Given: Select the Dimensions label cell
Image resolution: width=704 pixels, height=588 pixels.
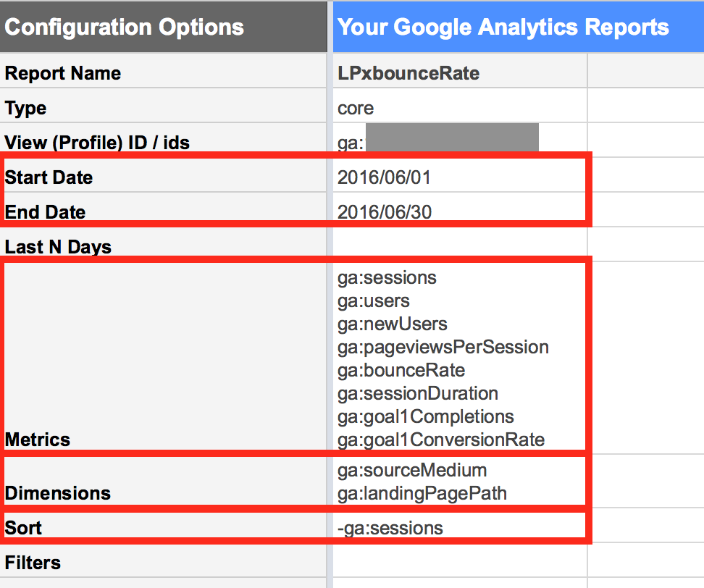Looking at the screenshot, I should (164, 481).
